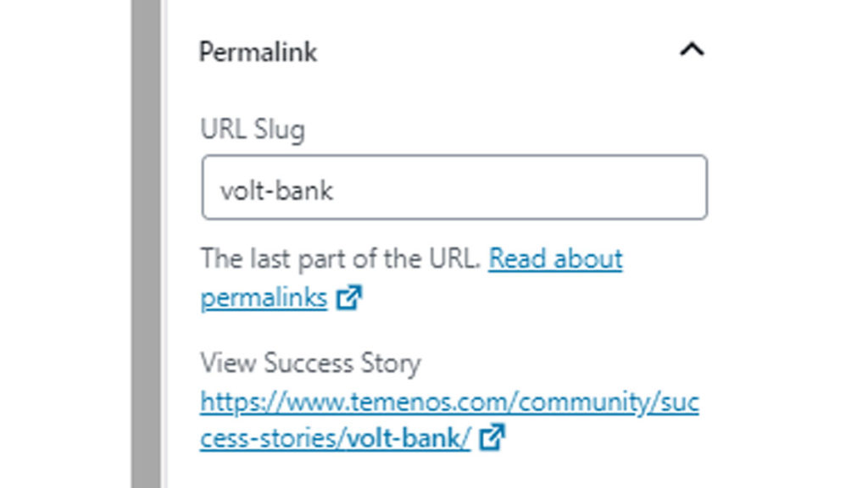Image resolution: width=868 pixels, height=488 pixels.
Task: Place cursor in 'volt-bank' slug text
Action: coord(276,190)
